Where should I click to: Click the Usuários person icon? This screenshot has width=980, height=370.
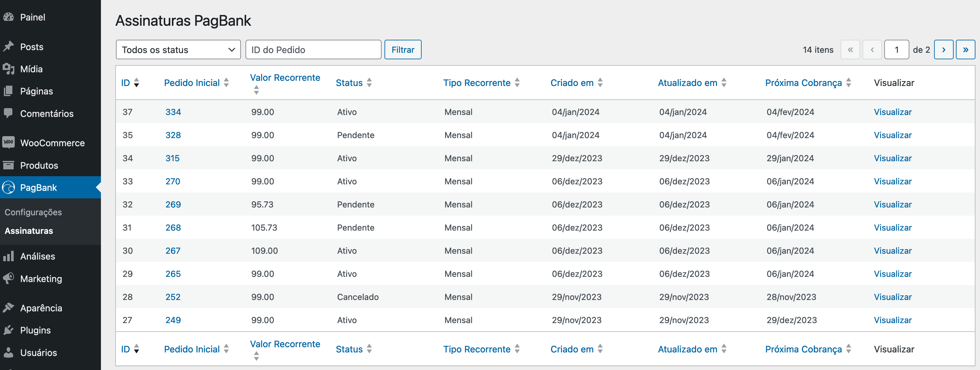[8, 352]
